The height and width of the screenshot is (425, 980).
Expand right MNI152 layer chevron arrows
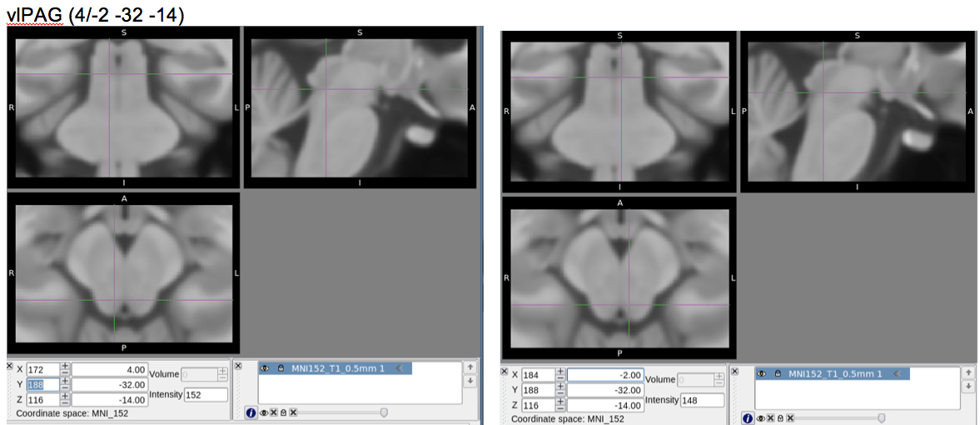pyautogui.click(x=896, y=374)
